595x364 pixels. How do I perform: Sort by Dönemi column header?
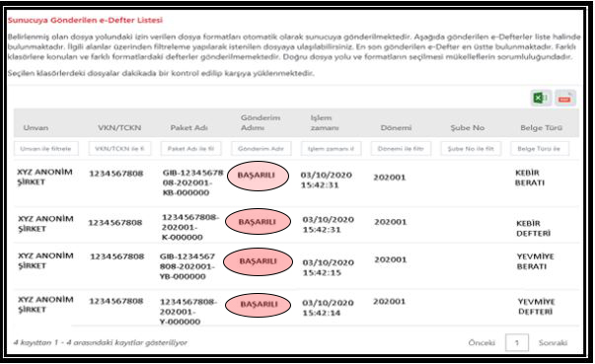(396, 128)
